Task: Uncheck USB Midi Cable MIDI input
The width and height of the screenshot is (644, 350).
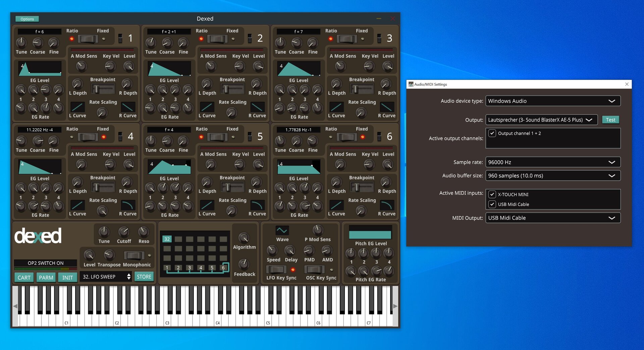Action: click(x=492, y=204)
